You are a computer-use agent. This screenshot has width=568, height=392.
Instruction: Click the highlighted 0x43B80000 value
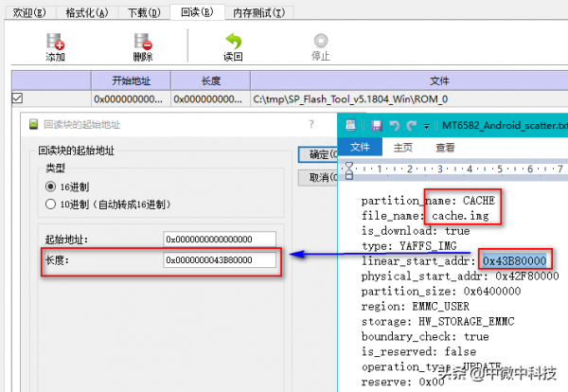pos(514,260)
